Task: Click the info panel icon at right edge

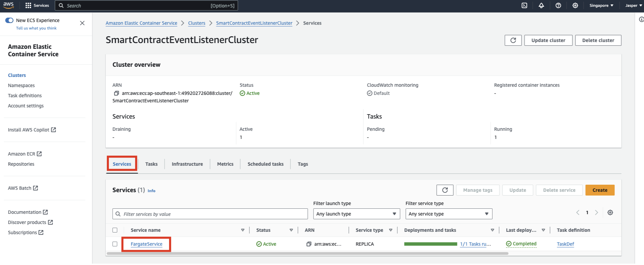Action: point(641,19)
